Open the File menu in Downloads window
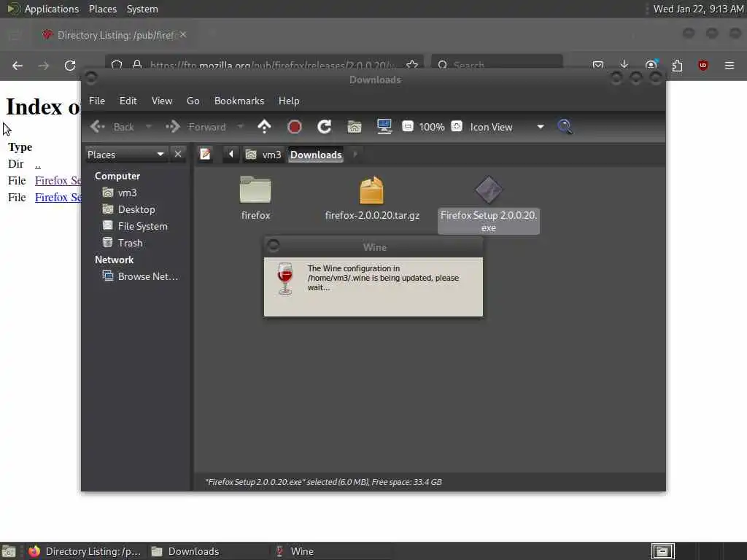Viewport: 747px width, 560px height. (97, 101)
